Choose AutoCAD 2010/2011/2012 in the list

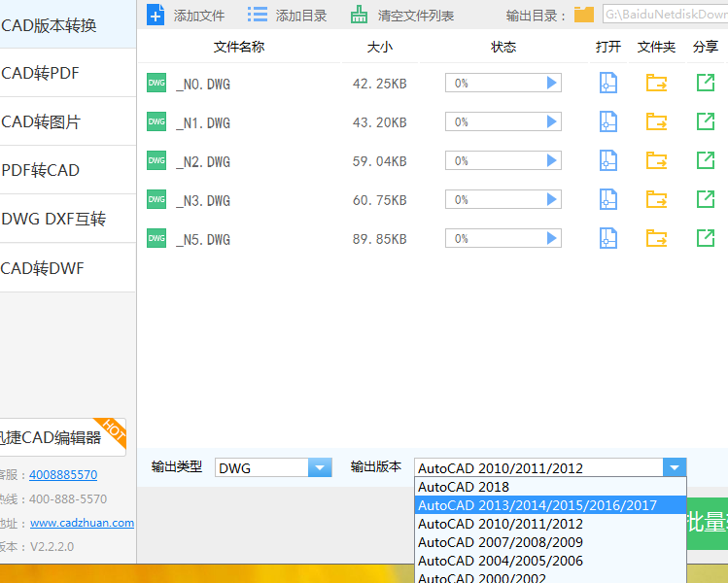tap(550, 524)
